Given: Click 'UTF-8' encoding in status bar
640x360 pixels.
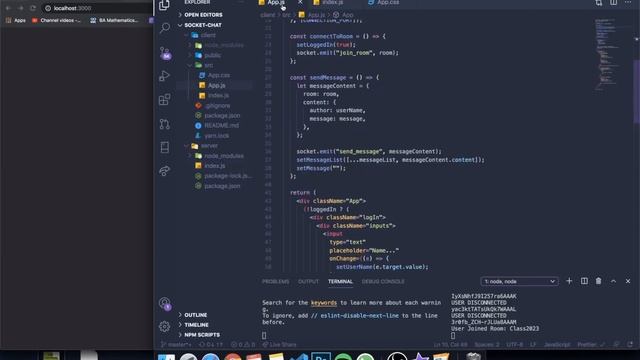Looking at the screenshot, I should (514, 344).
